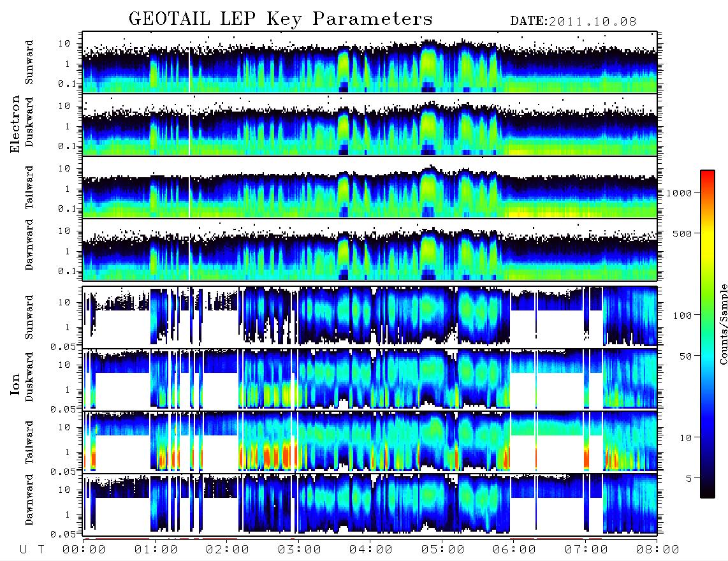728x561 pixels.
Task: Click the 03:00 time tick label
Action: 300,550
